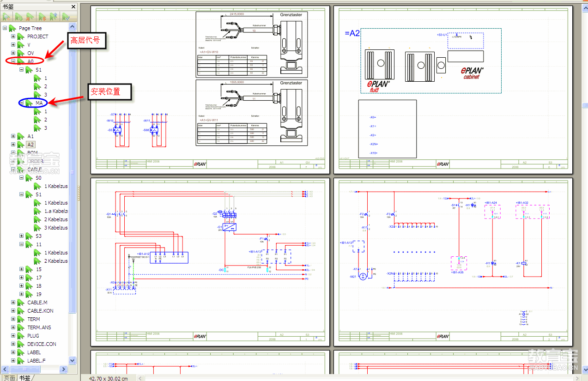Click the green bookmark icon beside V
The width and height of the screenshot is (588, 381).
(21, 45)
